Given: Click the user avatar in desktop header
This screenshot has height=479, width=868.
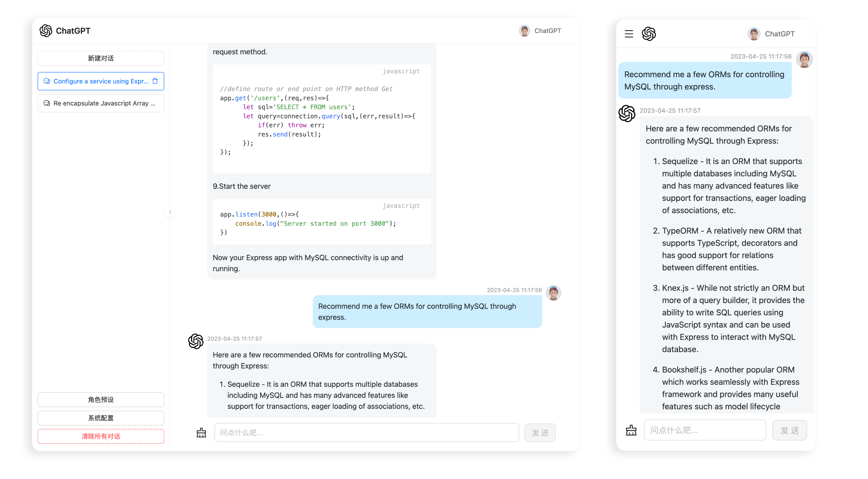Looking at the screenshot, I should [x=524, y=31].
